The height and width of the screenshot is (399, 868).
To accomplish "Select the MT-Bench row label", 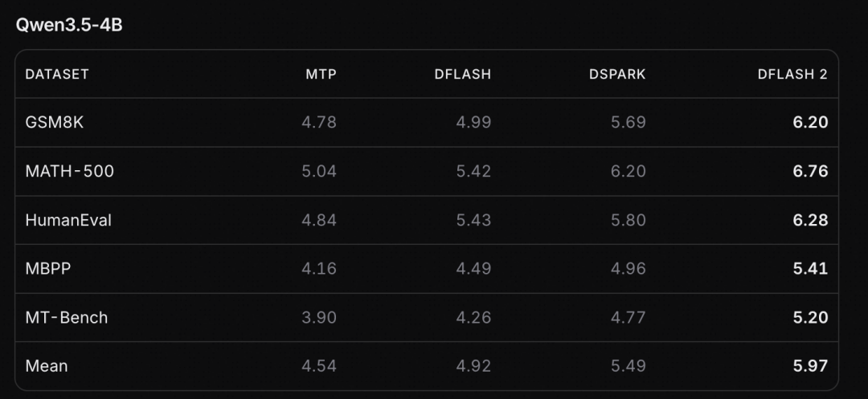I will coord(67,318).
